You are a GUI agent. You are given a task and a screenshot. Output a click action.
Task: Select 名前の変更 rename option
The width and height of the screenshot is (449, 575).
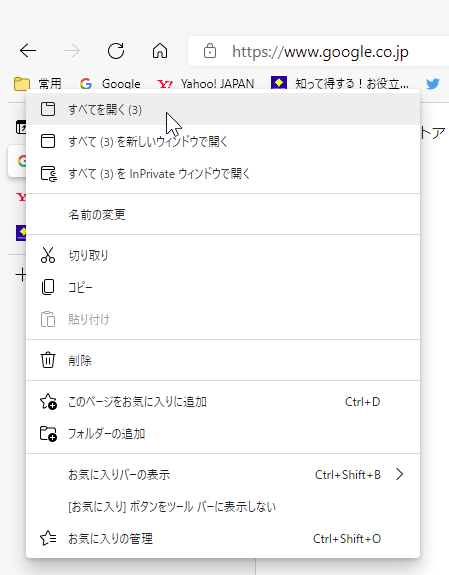click(x=223, y=214)
